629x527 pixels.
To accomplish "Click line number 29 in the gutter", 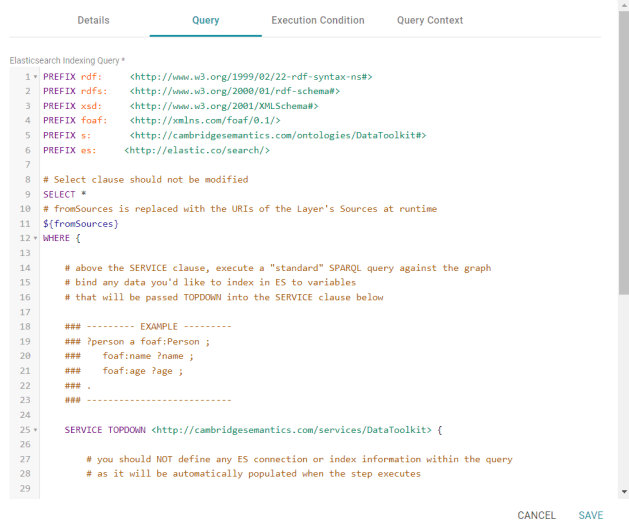I will point(25,488).
